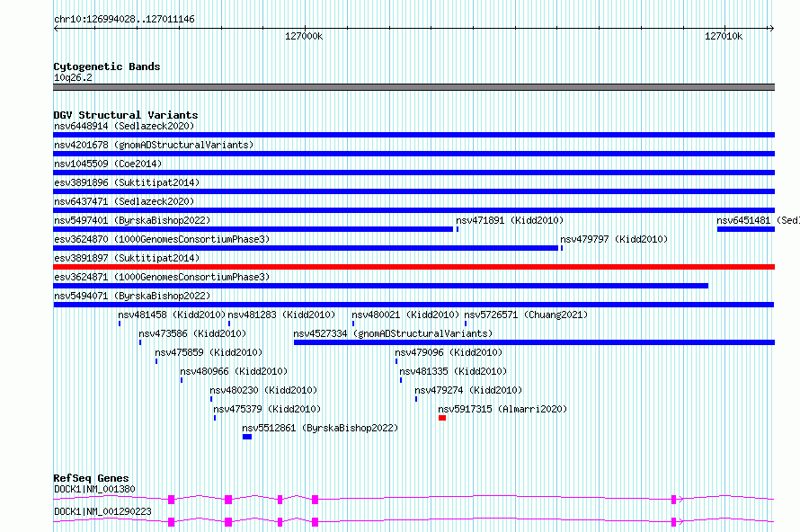Click the Cytogenetic Bands track title

pos(107,66)
